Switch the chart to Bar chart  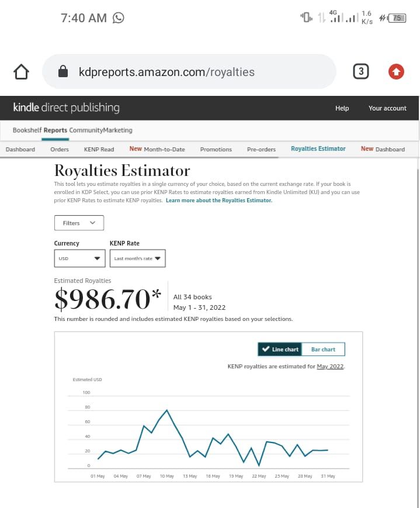(323, 350)
